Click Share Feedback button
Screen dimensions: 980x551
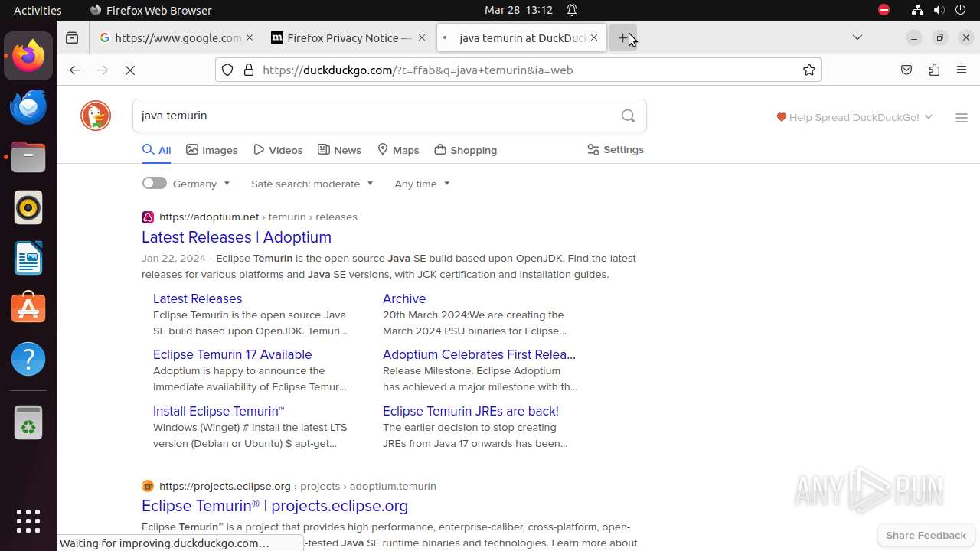point(926,535)
